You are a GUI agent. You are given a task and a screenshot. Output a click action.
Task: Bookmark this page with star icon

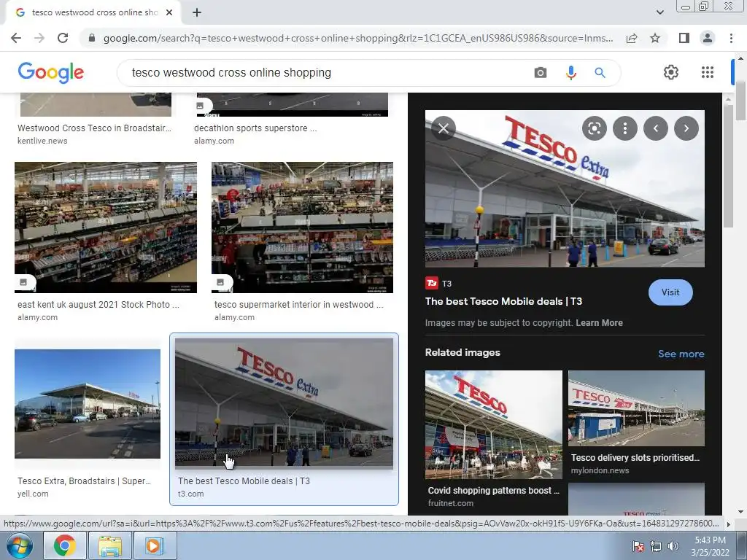coord(655,38)
